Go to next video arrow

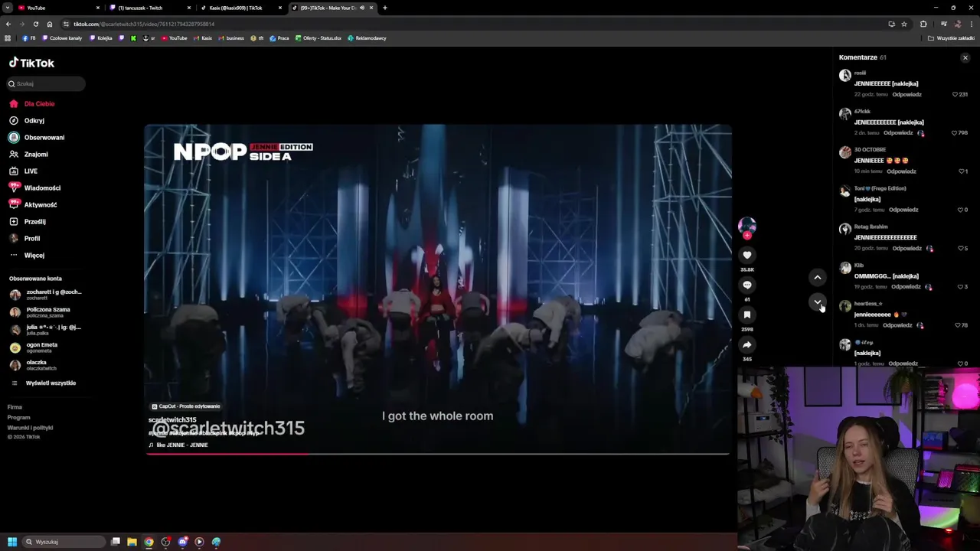818,302
